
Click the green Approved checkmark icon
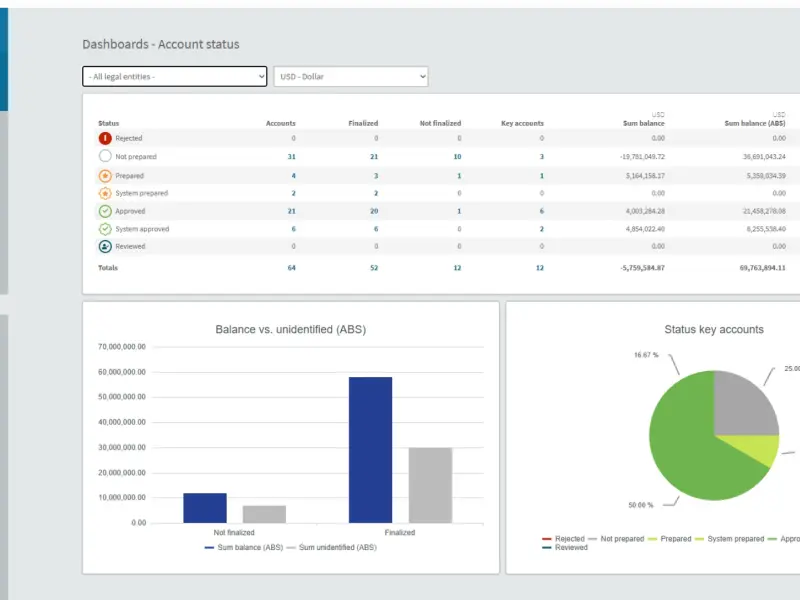click(x=105, y=211)
